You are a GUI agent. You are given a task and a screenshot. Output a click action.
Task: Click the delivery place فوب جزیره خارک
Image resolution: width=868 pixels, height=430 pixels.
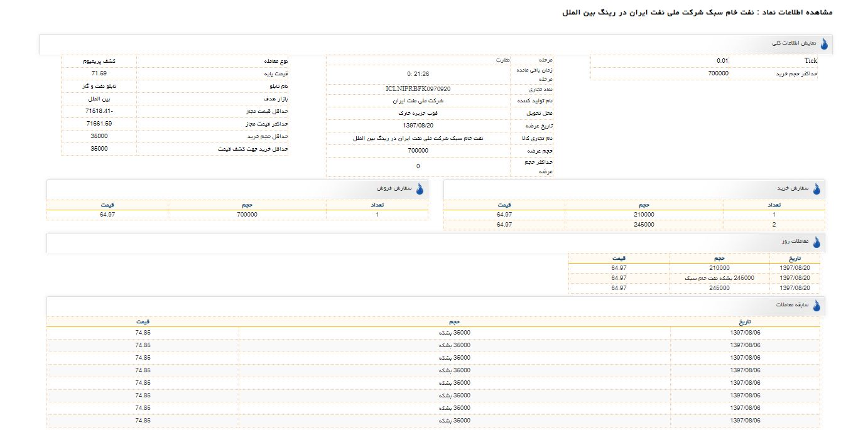[x=418, y=114]
